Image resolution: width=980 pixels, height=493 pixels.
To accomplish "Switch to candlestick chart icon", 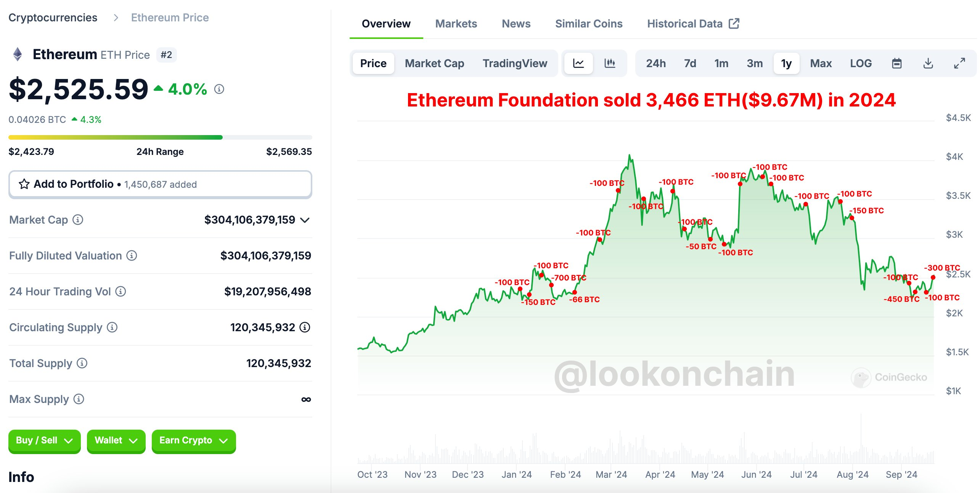I will coord(609,63).
